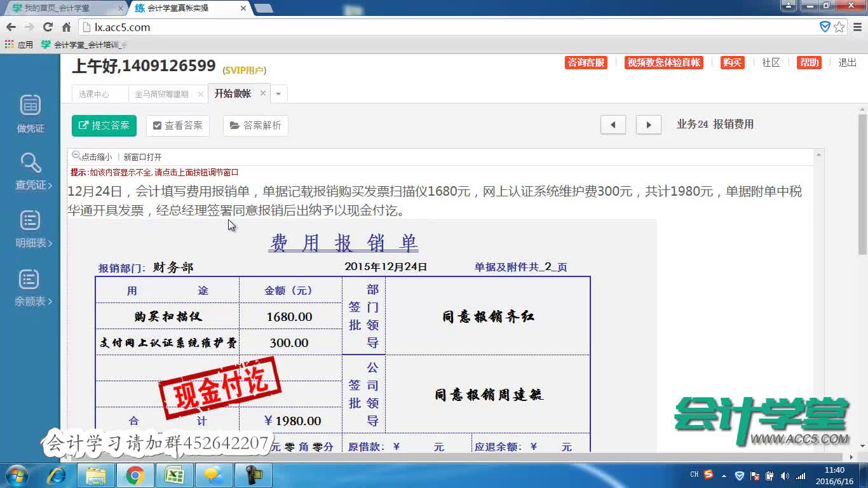Open Excel from the taskbar

pos(175,475)
